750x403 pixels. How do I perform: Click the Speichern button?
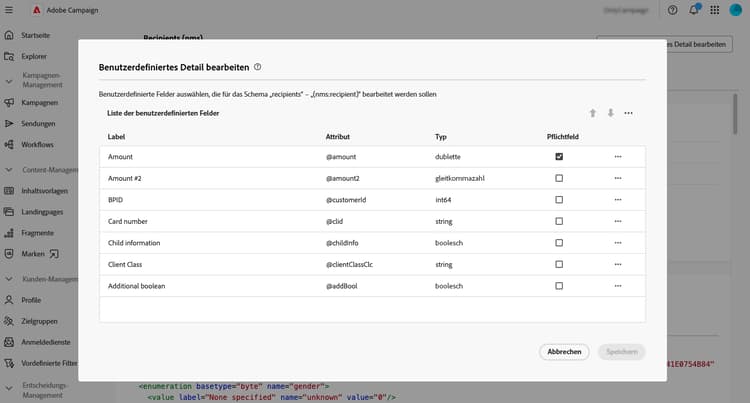point(621,352)
